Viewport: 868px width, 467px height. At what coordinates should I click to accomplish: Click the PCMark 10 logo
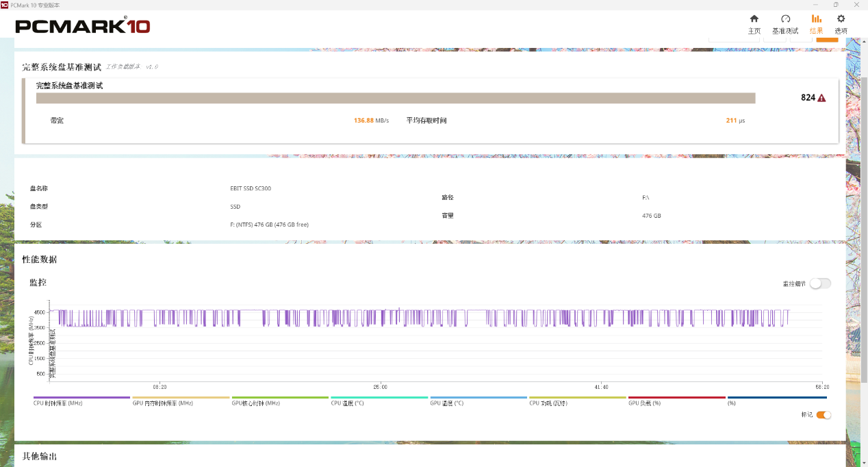click(82, 26)
